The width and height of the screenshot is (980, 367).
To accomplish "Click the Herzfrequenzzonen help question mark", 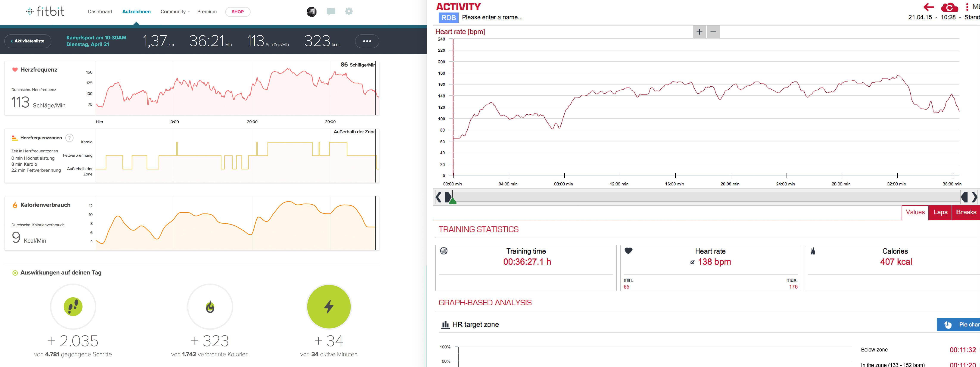I will tap(69, 138).
